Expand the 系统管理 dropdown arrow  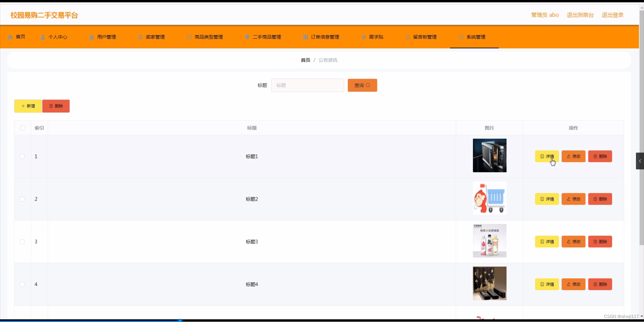coord(490,37)
